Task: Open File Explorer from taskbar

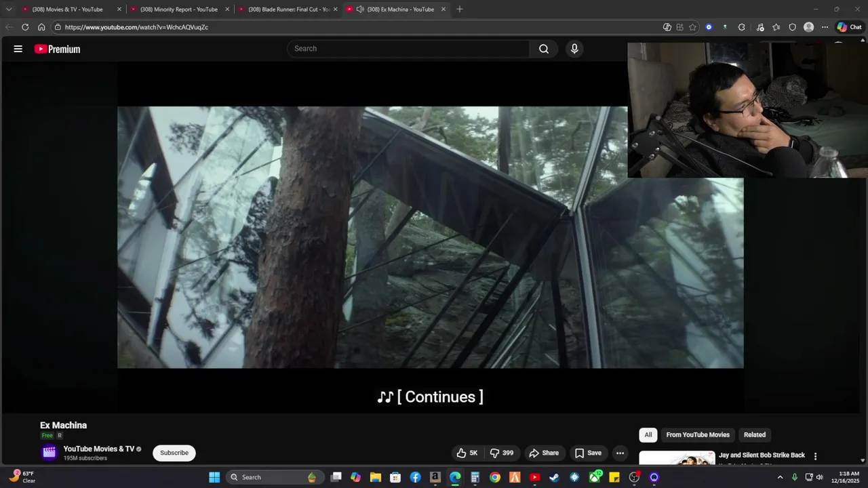Action: pyautogui.click(x=376, y=477)
